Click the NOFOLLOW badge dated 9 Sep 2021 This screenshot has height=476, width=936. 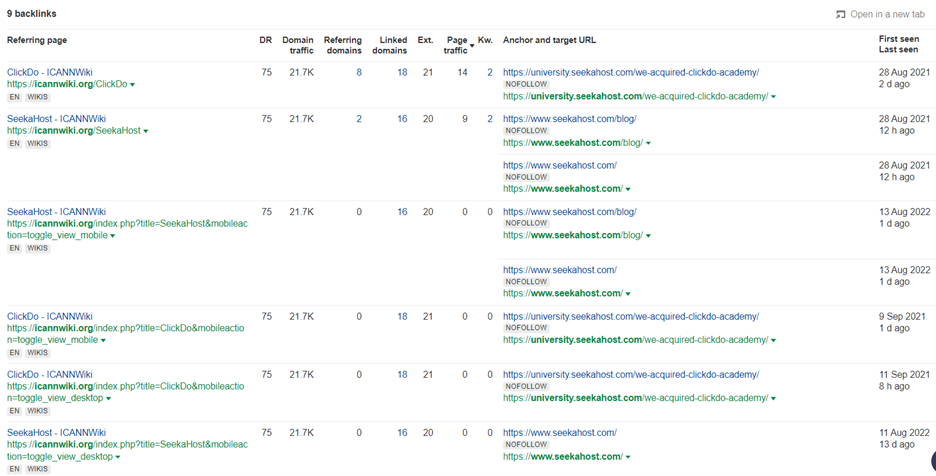(526, 328)
